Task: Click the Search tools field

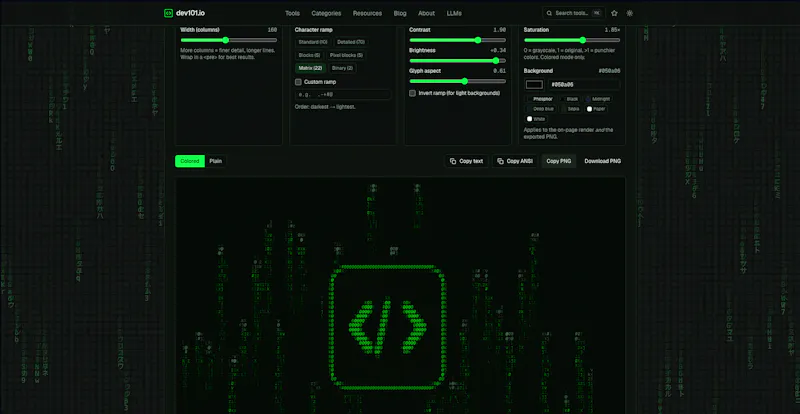Action: [573, 13]
